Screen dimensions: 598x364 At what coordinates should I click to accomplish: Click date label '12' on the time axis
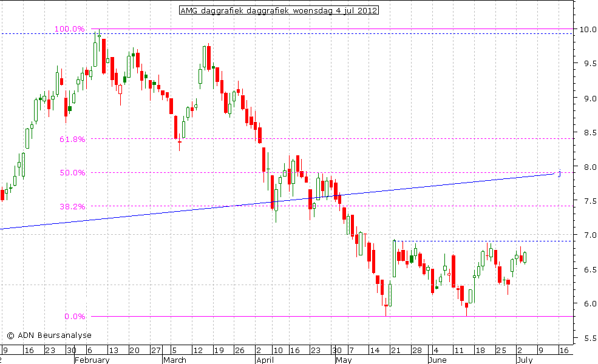point(197,350)
